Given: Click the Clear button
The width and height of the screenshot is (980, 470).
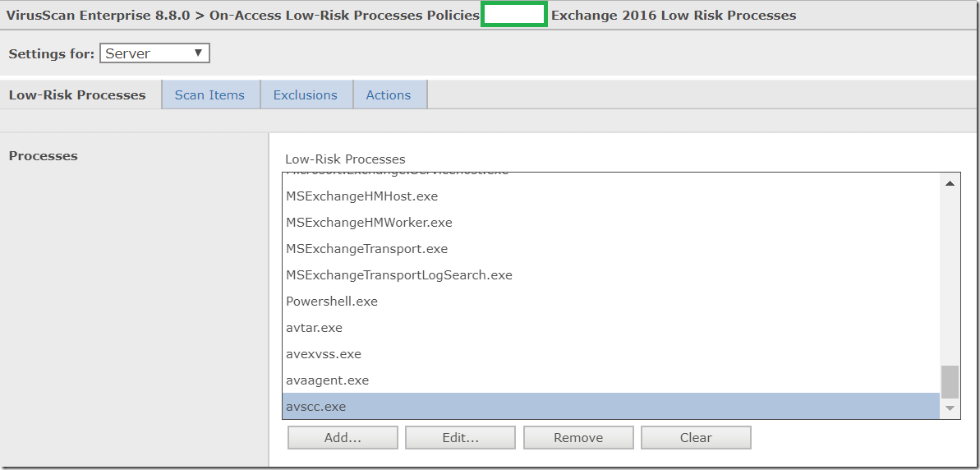Looking at the screenshot, I should [696, 437].
